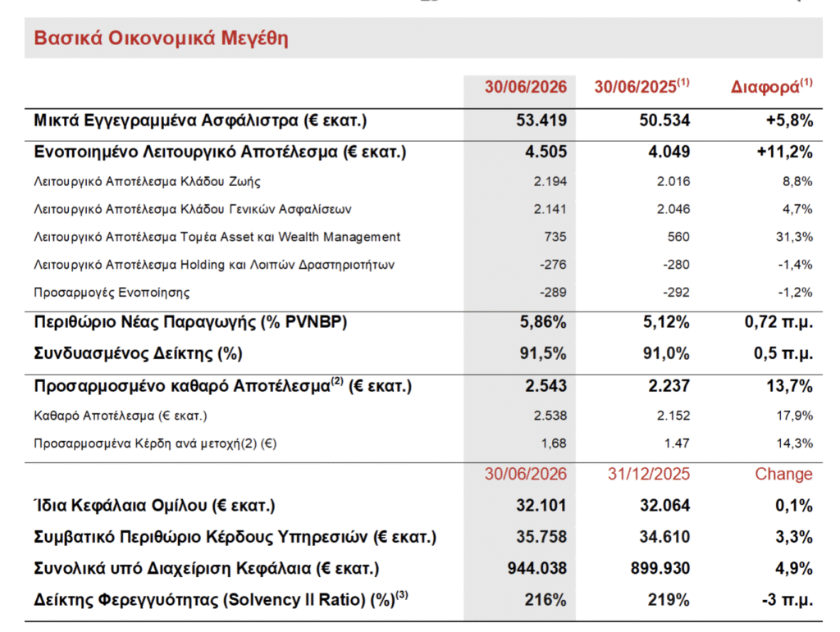This screenshot has height=632, width=840.
Task: Click the value '2.046'
Action: 673,209
